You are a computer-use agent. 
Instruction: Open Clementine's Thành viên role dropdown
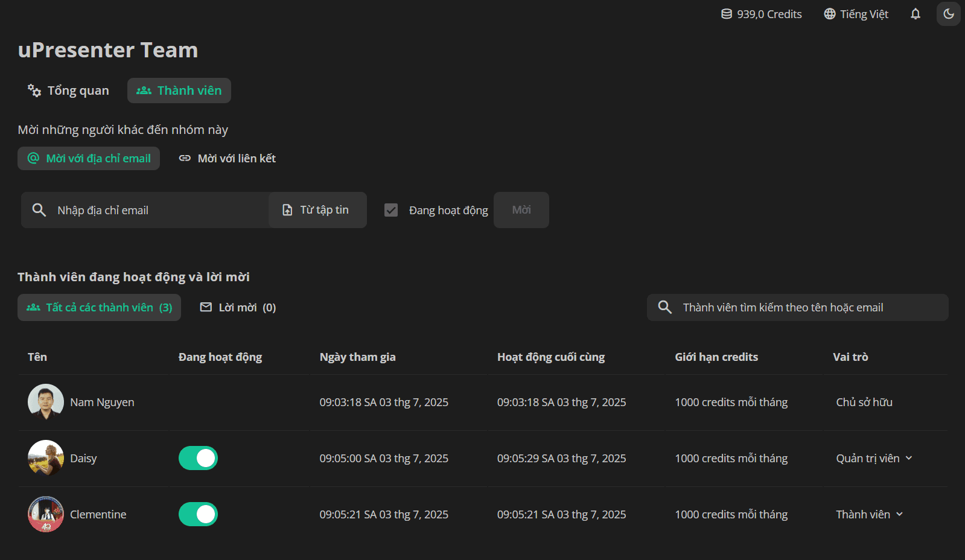pyautogui.click(x=869, y=515)
